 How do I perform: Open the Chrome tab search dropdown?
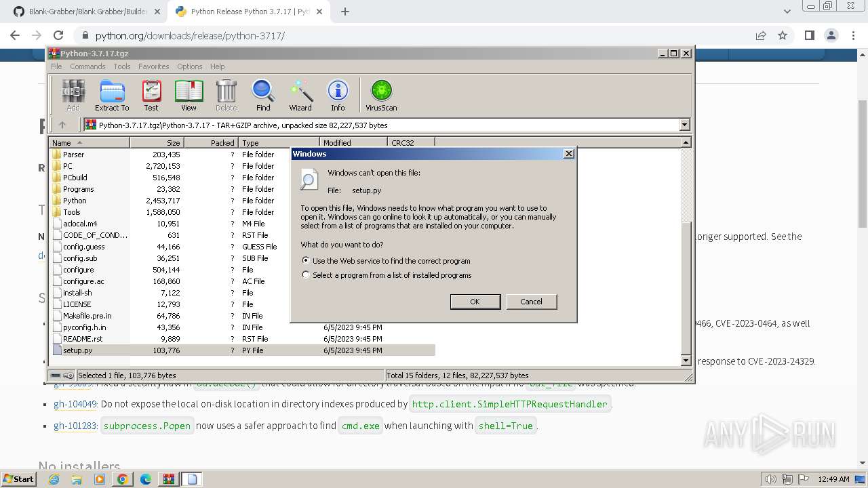[x=787, y=12]
